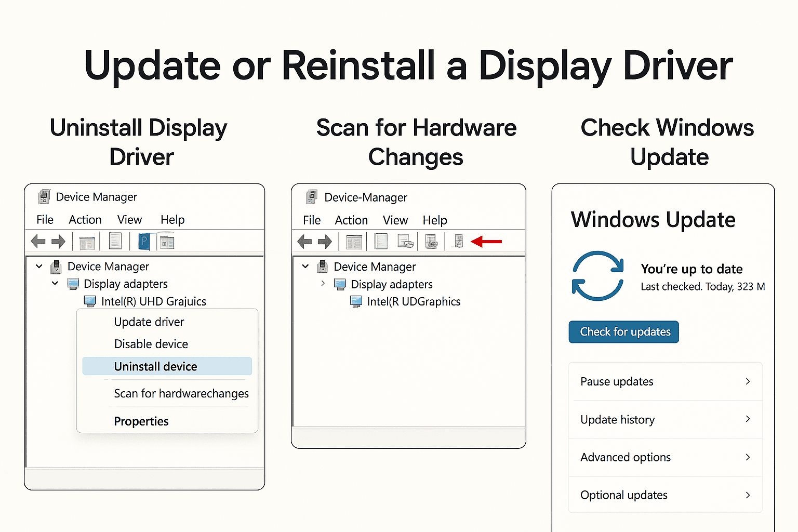Screen dimensions: 798x532
Task: Open Update history row
Action: click(666, 419)
